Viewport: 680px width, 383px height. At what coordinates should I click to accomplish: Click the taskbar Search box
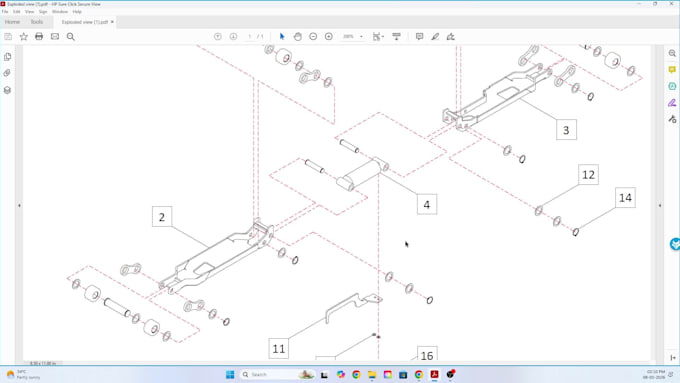pyautogui.click(x=278, y=374)
